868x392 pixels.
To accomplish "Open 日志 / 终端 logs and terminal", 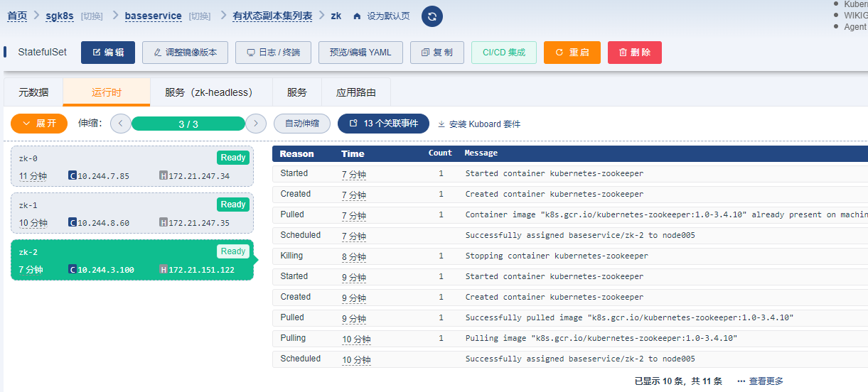I will coord(273,53).
